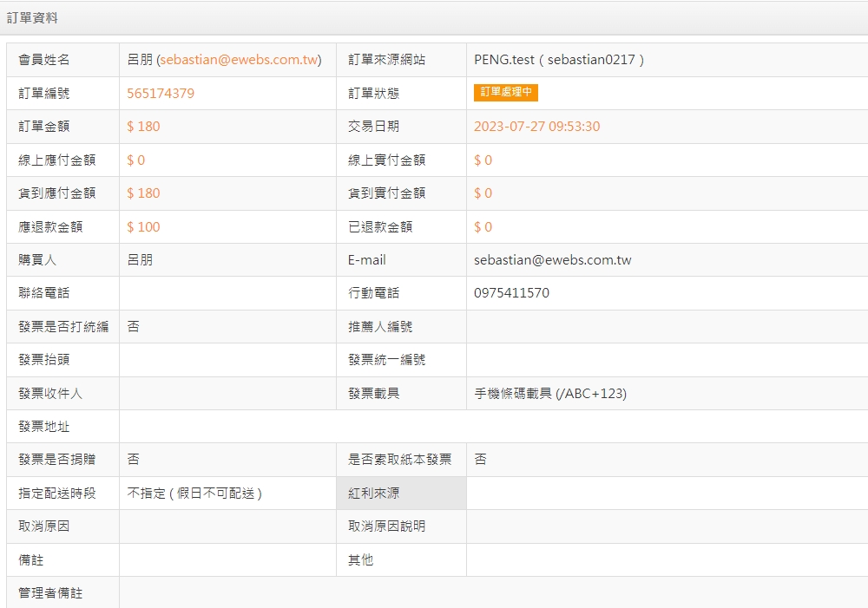Click the 取消原因 label left of 取消原因說明
This screenshot has height=608, width=868.
(x=44, y=526)
